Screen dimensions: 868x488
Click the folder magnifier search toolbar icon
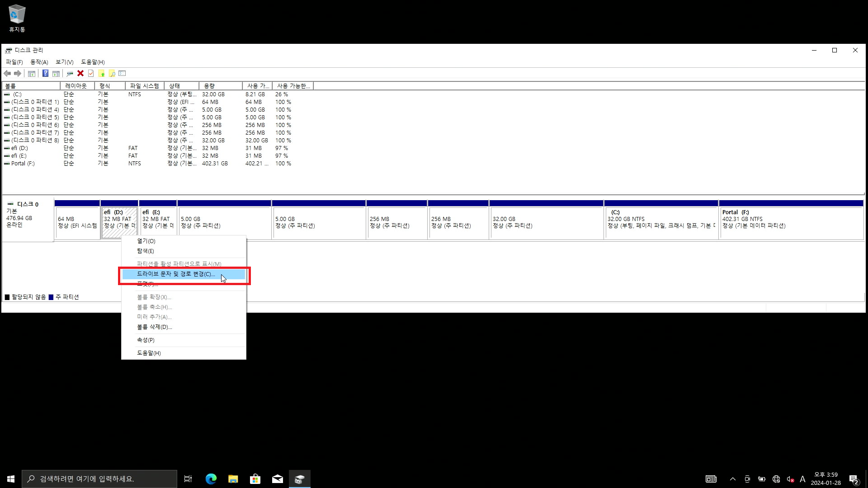click(x=112, y=73)
